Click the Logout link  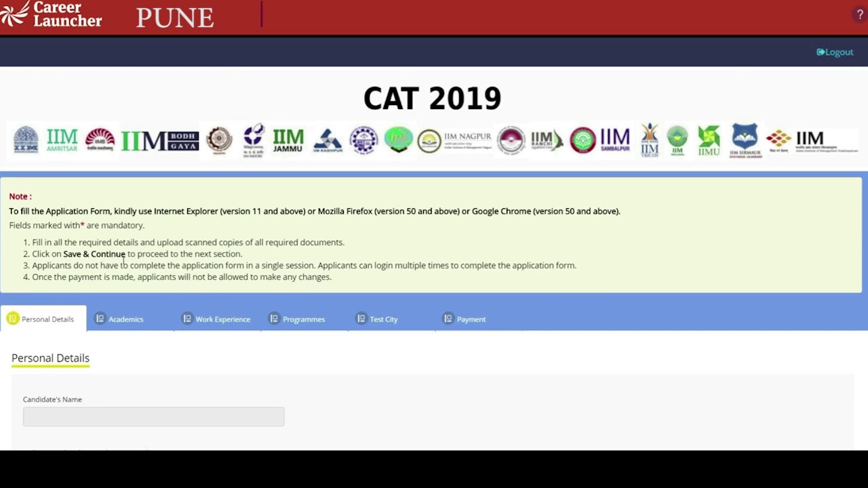point(835,52)
